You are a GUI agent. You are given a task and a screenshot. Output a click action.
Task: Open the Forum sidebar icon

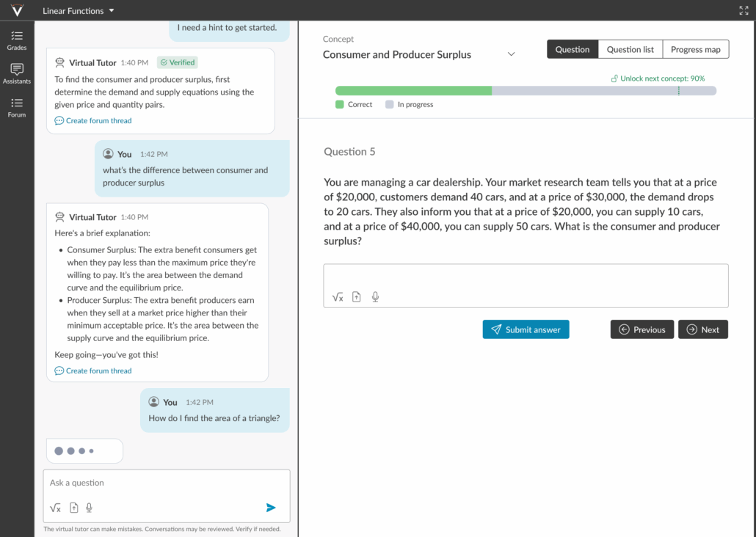(x=16, y=107)
